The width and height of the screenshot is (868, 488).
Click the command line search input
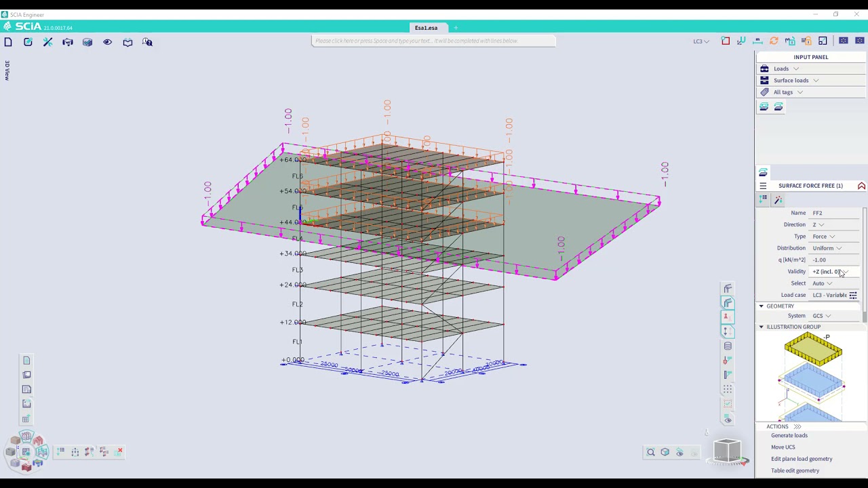click(x=433, y=41)
